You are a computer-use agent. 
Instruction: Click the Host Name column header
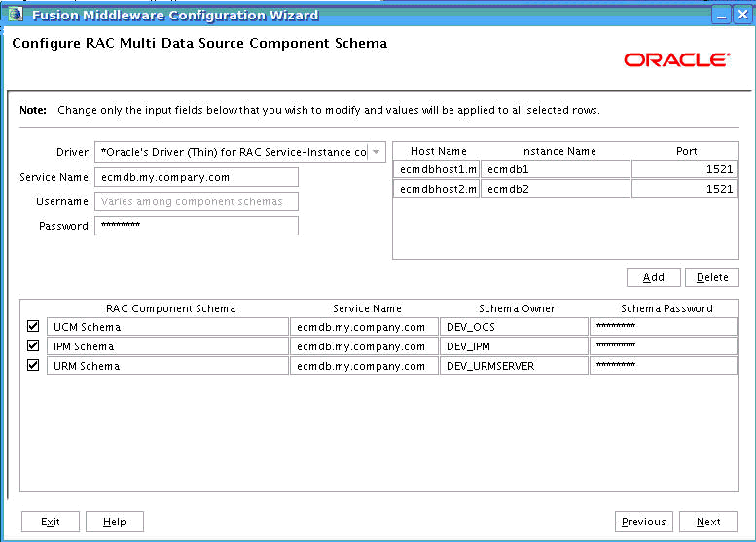tap(438, 151)
